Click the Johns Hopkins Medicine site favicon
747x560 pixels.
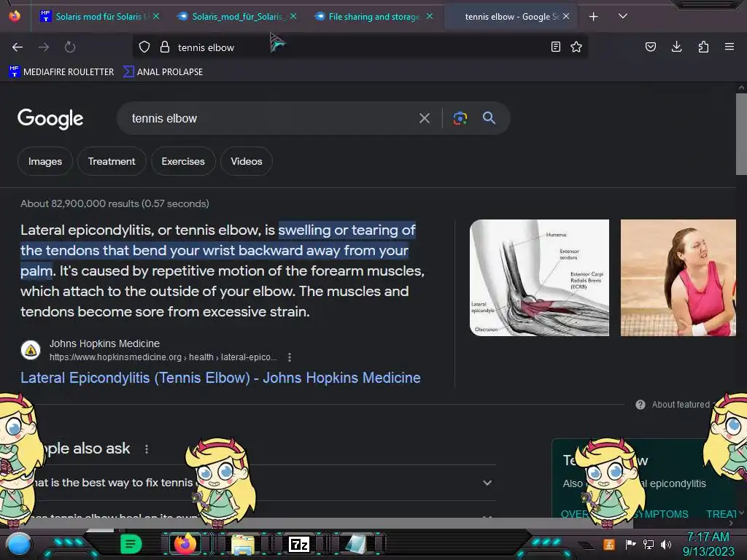[x=31, y=351]
